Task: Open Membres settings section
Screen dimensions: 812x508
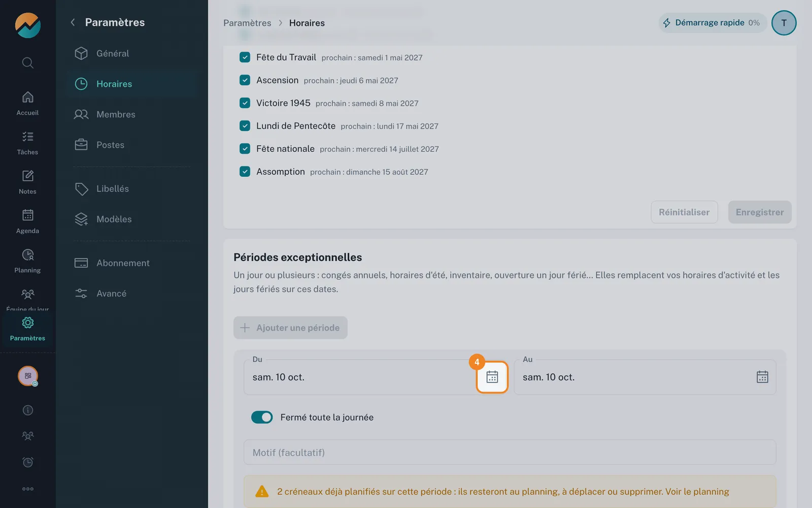Action: pyautogui.click(x=132, y=114)
